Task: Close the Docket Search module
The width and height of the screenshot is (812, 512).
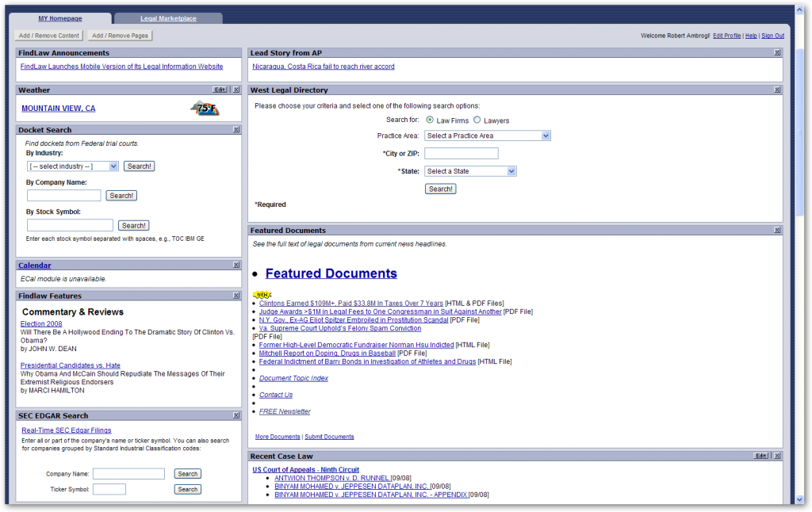Action: (x=236, y=130)
